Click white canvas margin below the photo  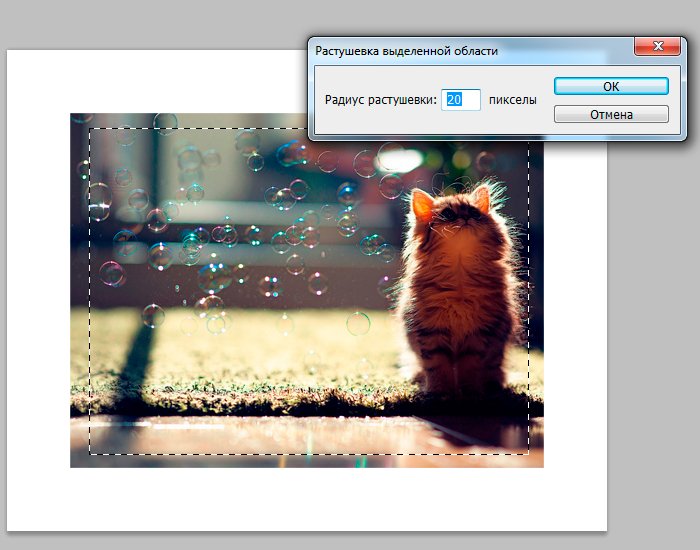(x=300, y=500)
